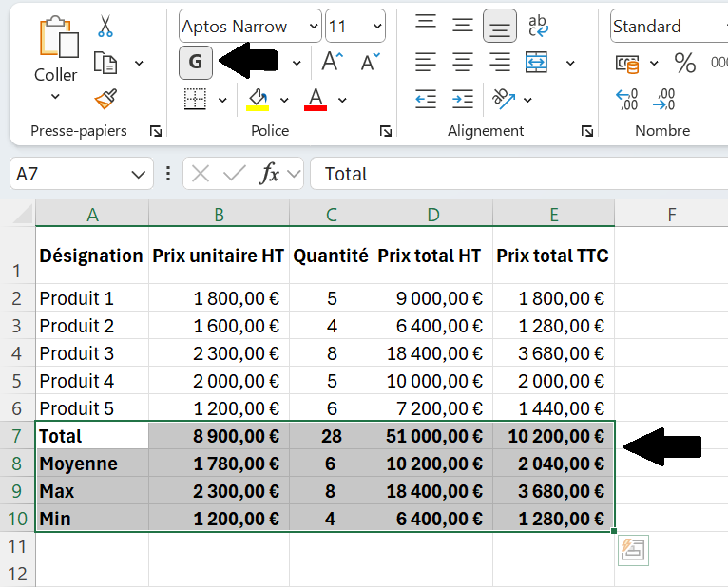The width and height of the screenshot is (728, 587).
Task: Select the Format Painter brush icon
Action: point(105,99)
